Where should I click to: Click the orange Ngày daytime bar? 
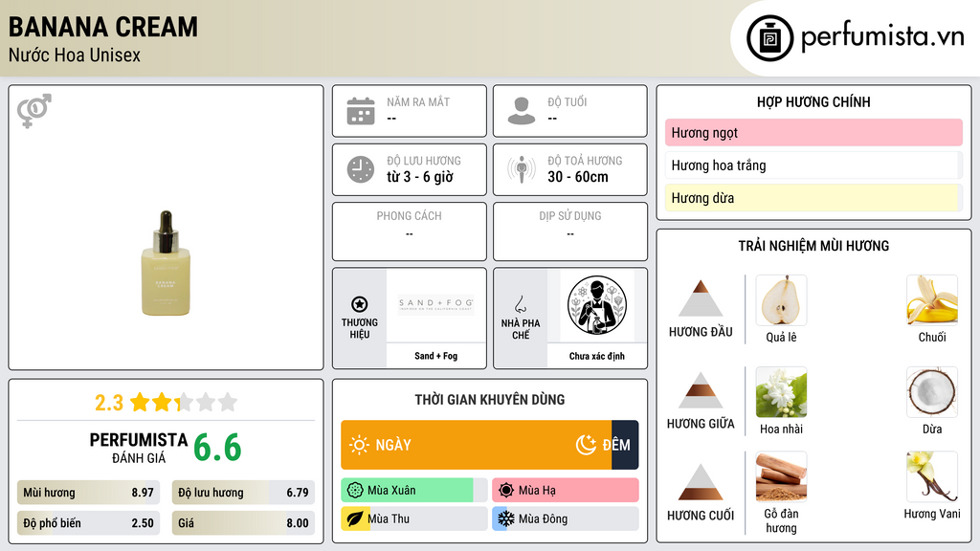pos(477,445)
